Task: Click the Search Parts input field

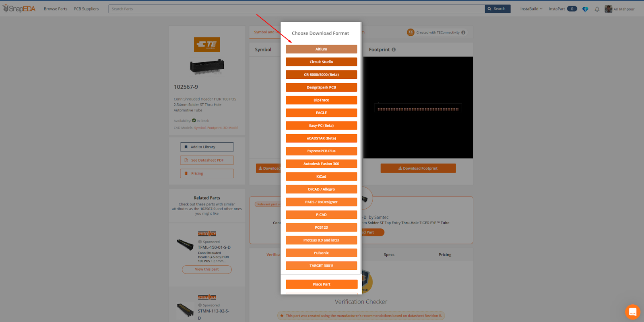Action: tap(297, 9)
